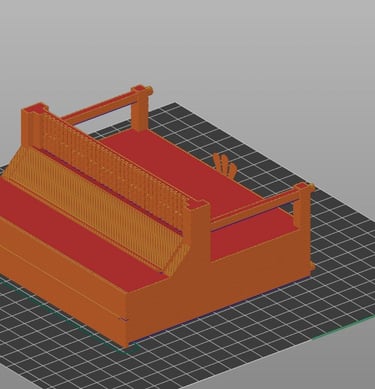This screenshot has height=389, width=375.
Task: Select the small orange object behind the model
Action: tap(225, 166)
